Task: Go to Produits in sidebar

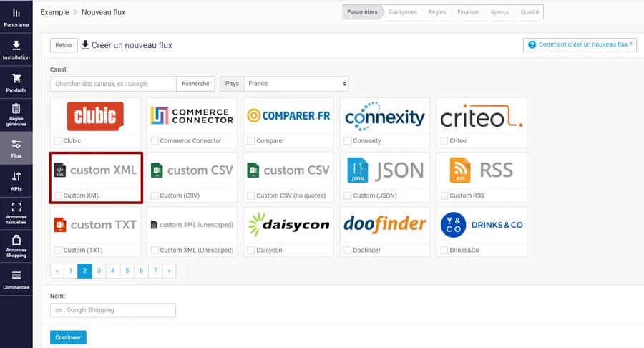Action: click(x=16, y=82)
